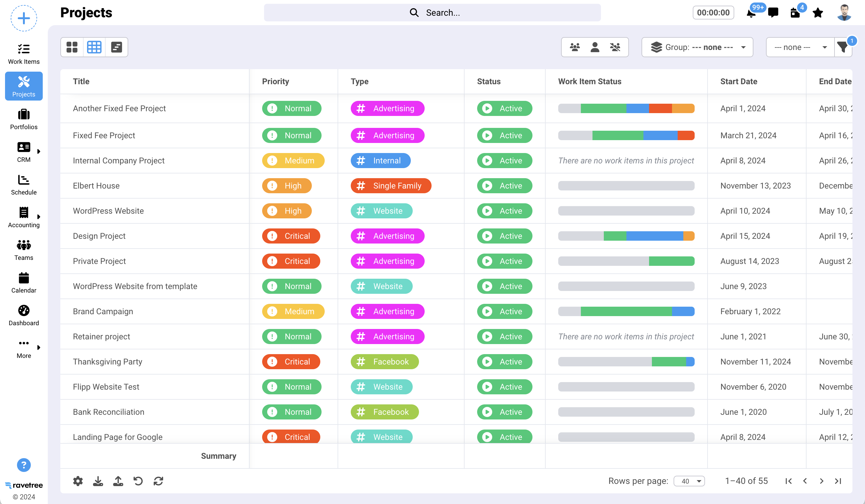
Task: Toggle the filter panel with badge
Action: 843,48
